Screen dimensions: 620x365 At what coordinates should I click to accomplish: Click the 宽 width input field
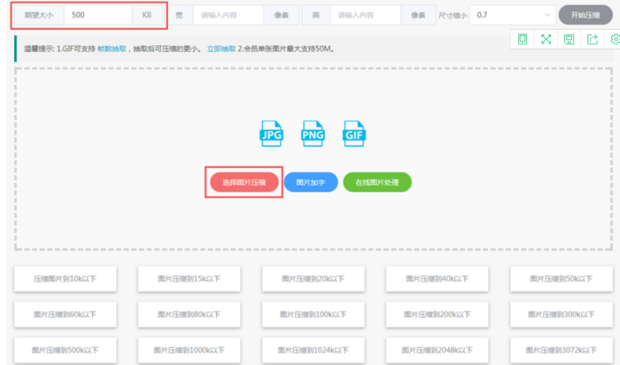click(x=228, y=15)
